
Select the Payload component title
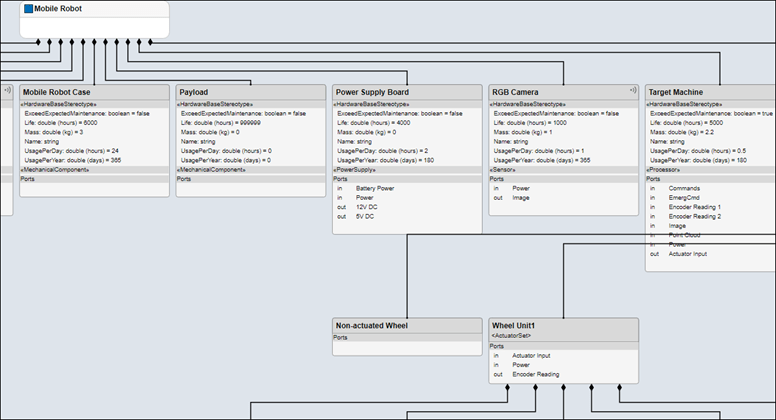coord(193,92)
